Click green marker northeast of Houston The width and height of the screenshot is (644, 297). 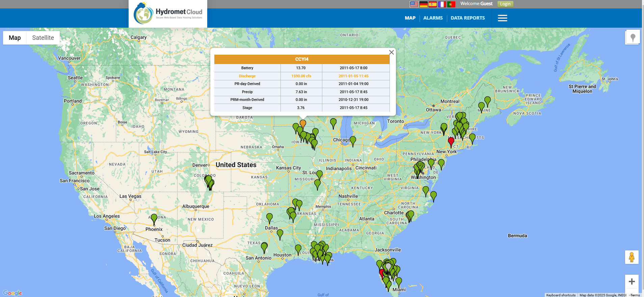[x=298, y=249]
